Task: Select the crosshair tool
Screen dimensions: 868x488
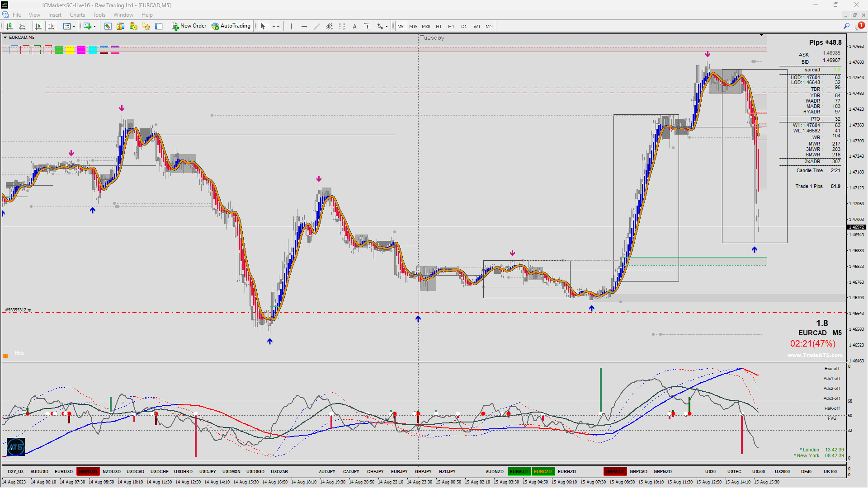Action: pos(276,26)
